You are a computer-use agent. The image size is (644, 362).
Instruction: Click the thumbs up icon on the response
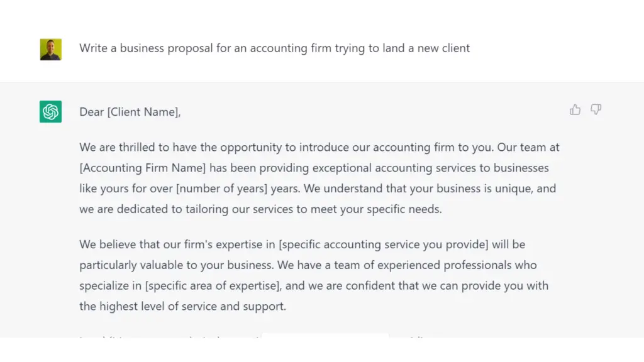575,109
